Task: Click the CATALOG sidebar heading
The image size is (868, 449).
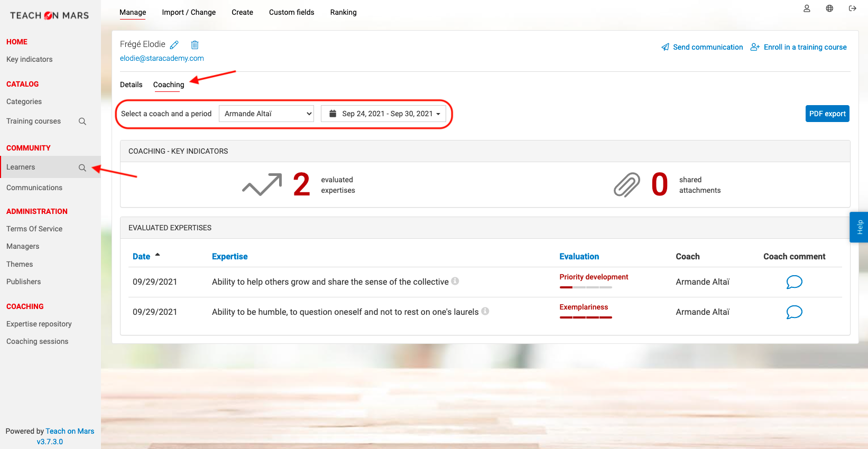Action: tap(23, 84)
